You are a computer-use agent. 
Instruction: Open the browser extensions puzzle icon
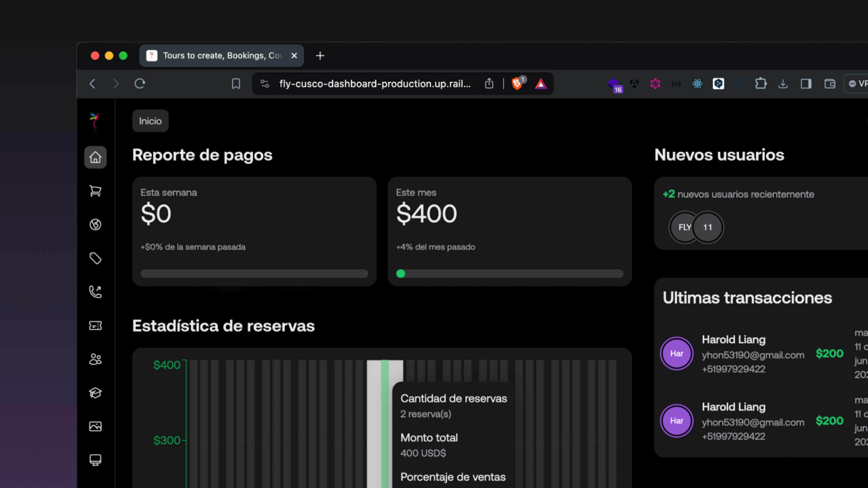761,84
